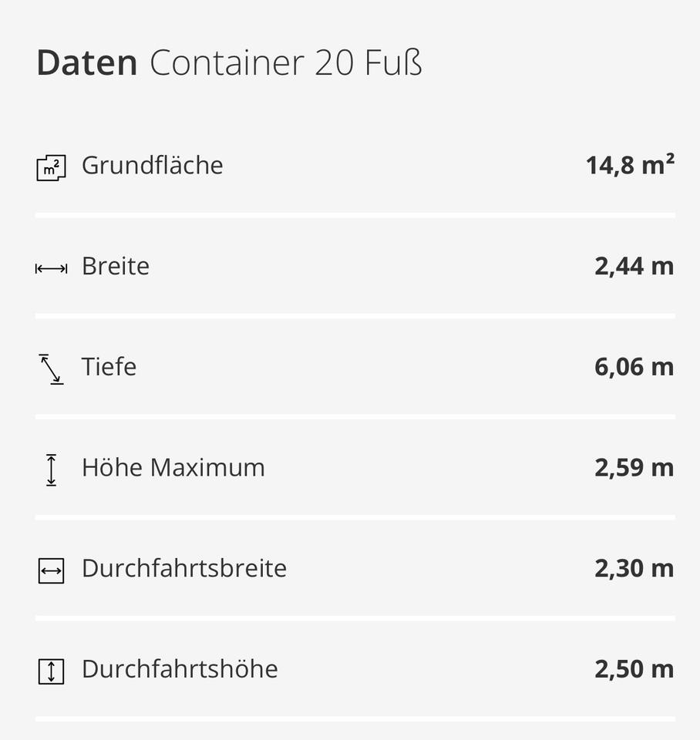Select the Grundfläche label
Viewport: 700px width, 740px height.
click(152, 165)
